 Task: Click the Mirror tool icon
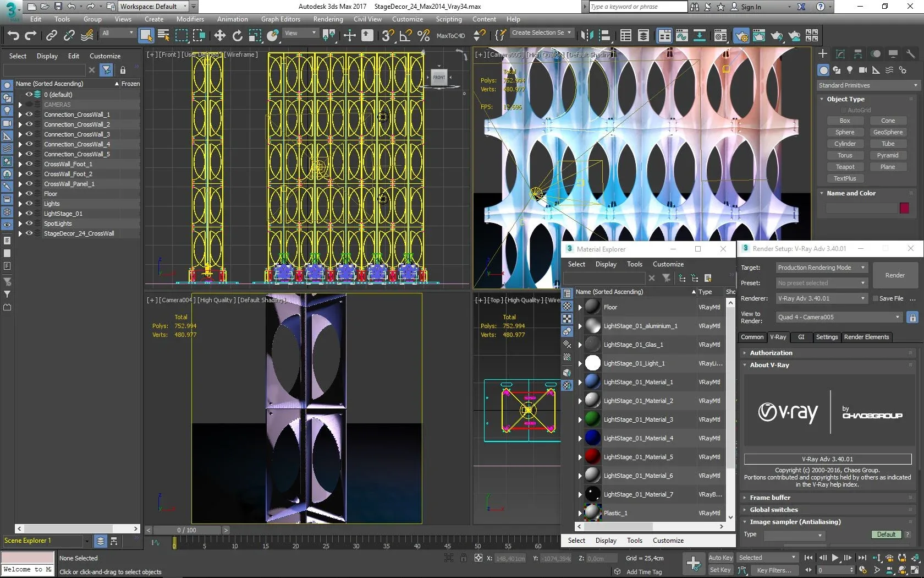[587, 36]
